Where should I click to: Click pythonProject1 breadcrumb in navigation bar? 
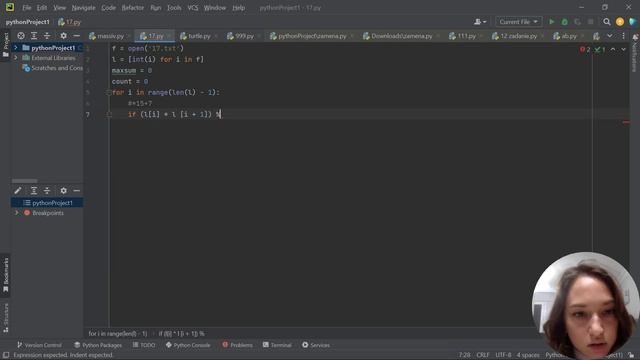tap(27, 22)
